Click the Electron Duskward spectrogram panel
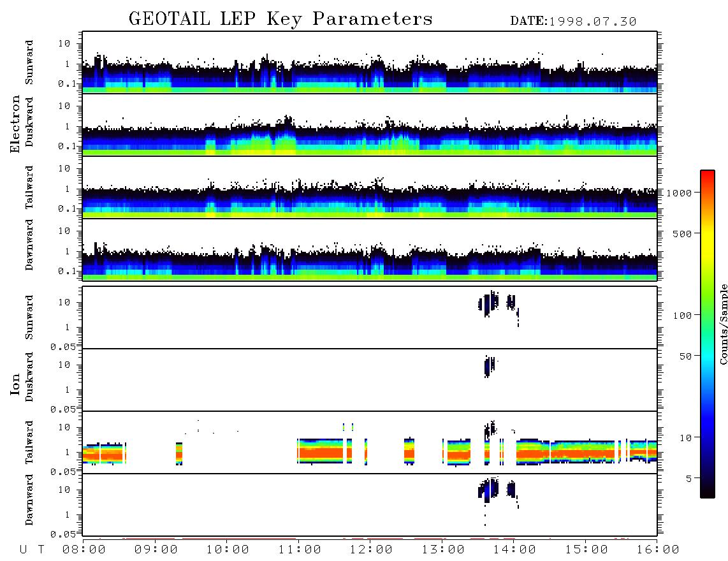 click(x=370, y=124)
